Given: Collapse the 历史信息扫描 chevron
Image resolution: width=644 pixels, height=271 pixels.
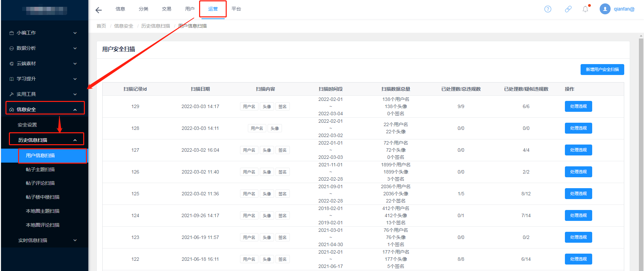Looking at the screenshot, I should 75,140.
